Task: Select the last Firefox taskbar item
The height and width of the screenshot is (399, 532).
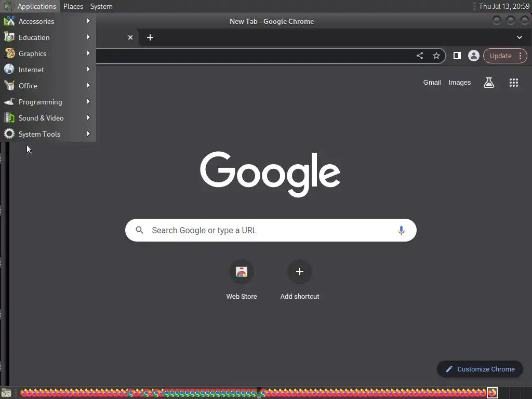Action: coord(493,393)
